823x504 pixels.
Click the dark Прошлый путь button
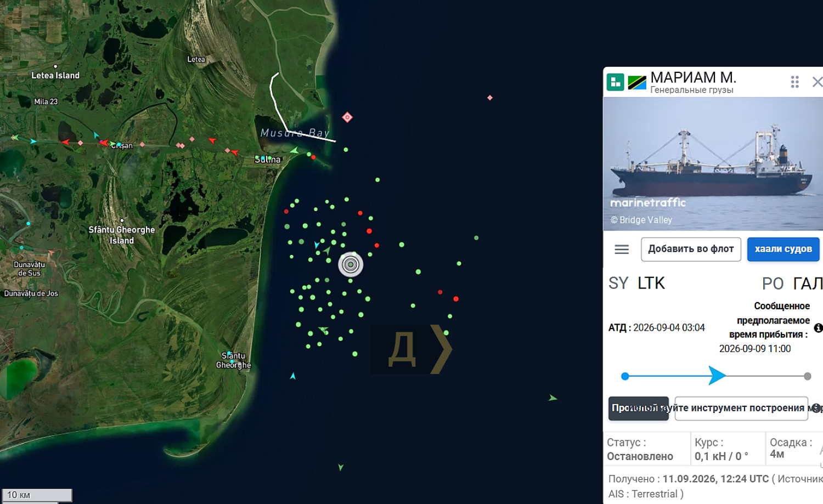(639, 409)
